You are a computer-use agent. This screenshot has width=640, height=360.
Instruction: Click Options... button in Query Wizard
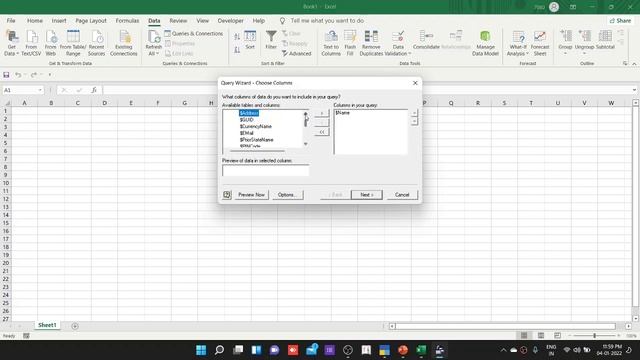[x=287, y=195]
